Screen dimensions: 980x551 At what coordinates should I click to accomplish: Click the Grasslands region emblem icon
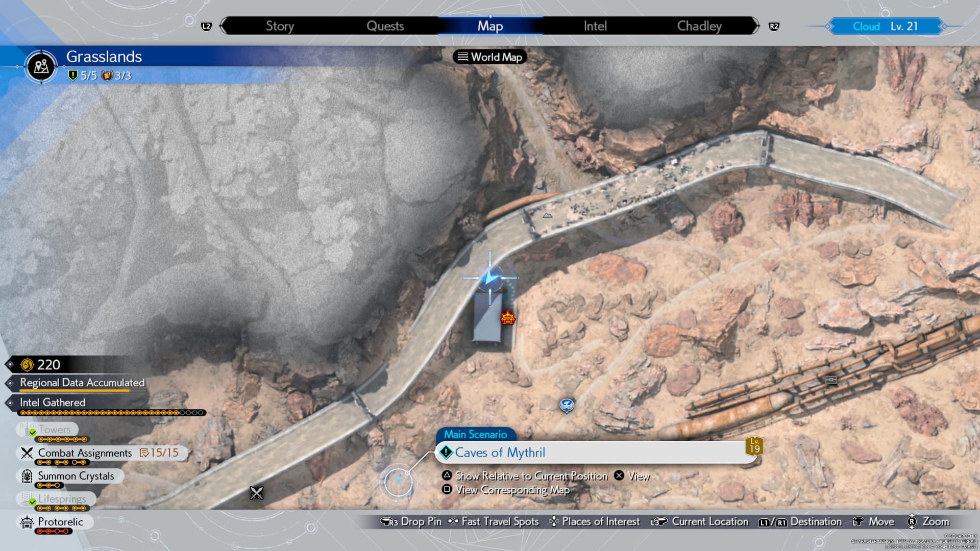[41, 66]
